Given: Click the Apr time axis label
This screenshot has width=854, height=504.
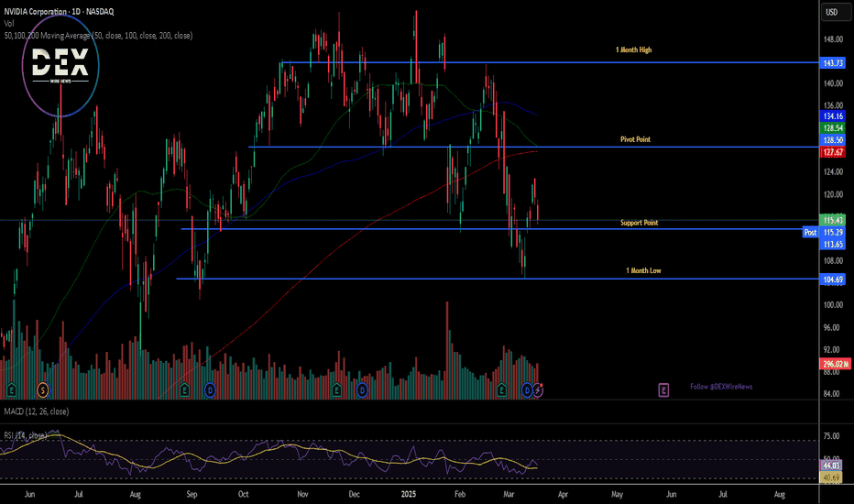Looking at the screenshot, I should click(x=564, y=495).
